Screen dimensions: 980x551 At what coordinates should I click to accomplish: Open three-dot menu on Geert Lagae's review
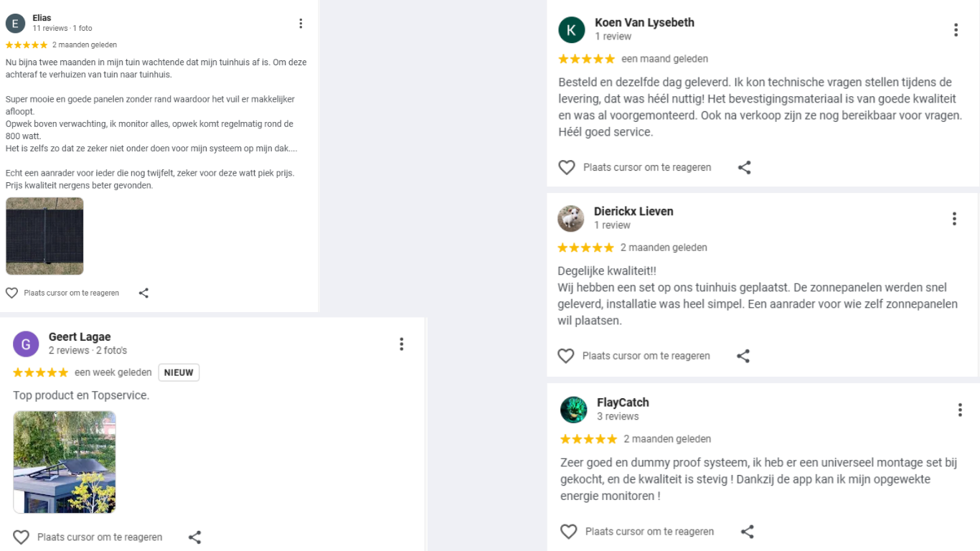402,344
